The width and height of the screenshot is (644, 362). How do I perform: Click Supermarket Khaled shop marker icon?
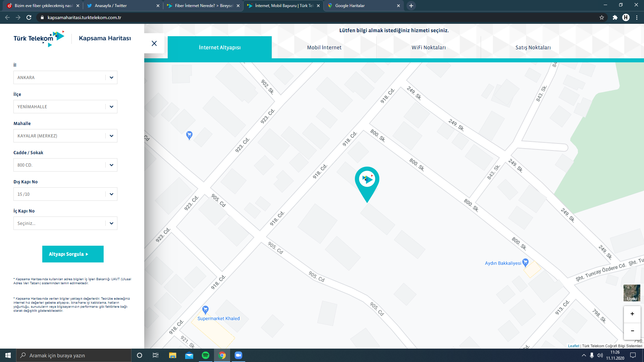pos(205,310)
